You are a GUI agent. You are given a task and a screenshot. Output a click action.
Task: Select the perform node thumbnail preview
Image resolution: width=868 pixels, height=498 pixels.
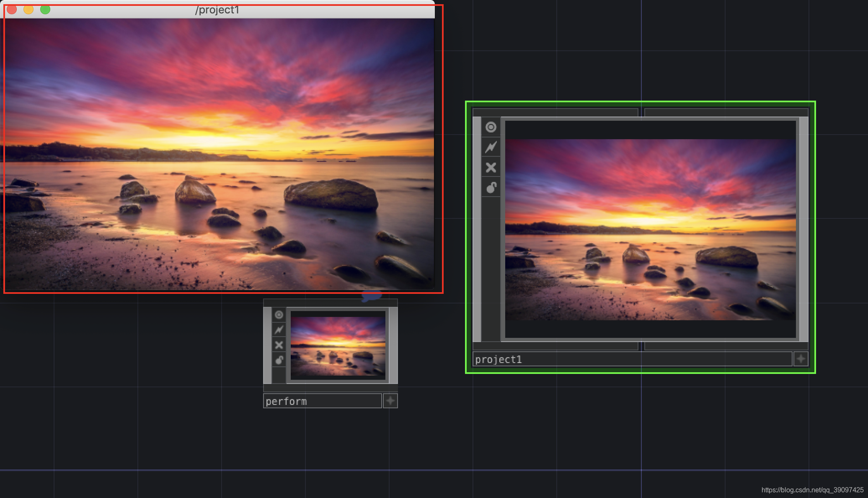(338, 346)
